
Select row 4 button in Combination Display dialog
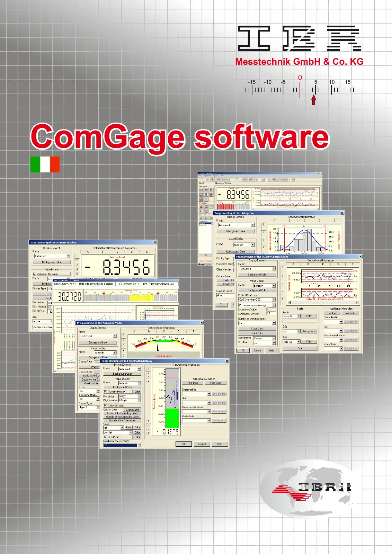(x=149, y=382)
